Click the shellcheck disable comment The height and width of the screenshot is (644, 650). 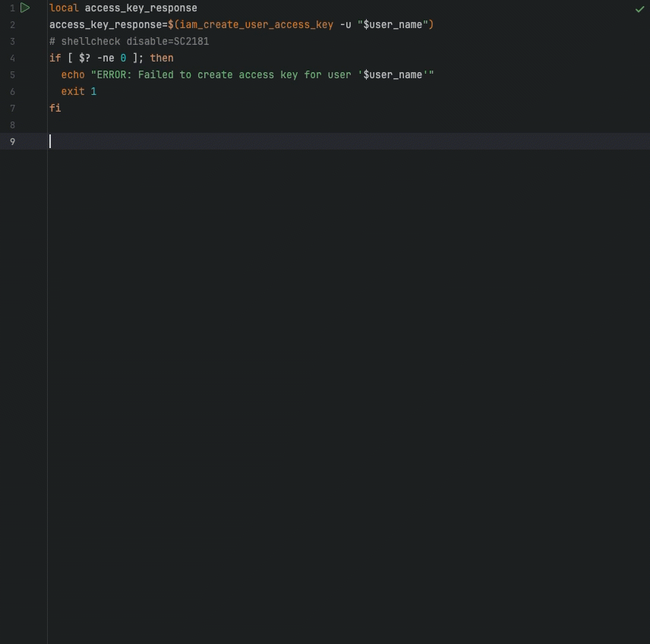(129, 41)
